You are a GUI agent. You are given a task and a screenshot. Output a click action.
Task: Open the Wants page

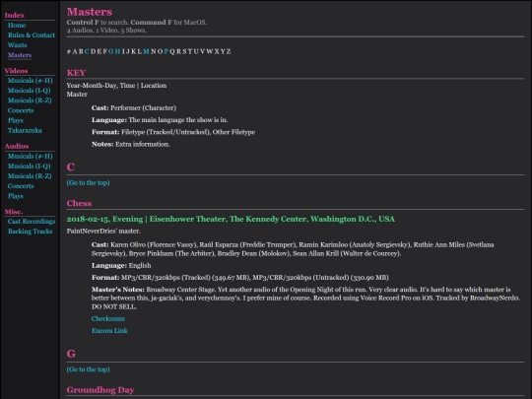tap(17, 44)
